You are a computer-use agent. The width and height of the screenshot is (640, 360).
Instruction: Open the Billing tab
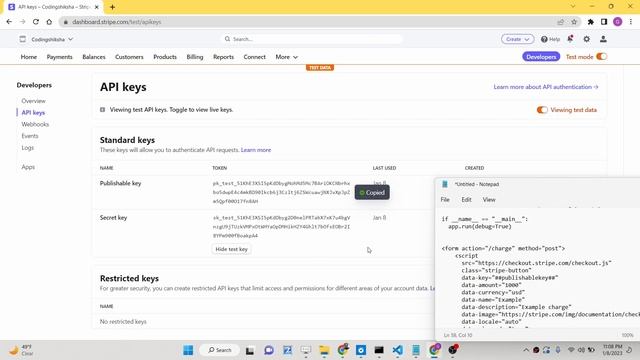[x=195, y=57]
